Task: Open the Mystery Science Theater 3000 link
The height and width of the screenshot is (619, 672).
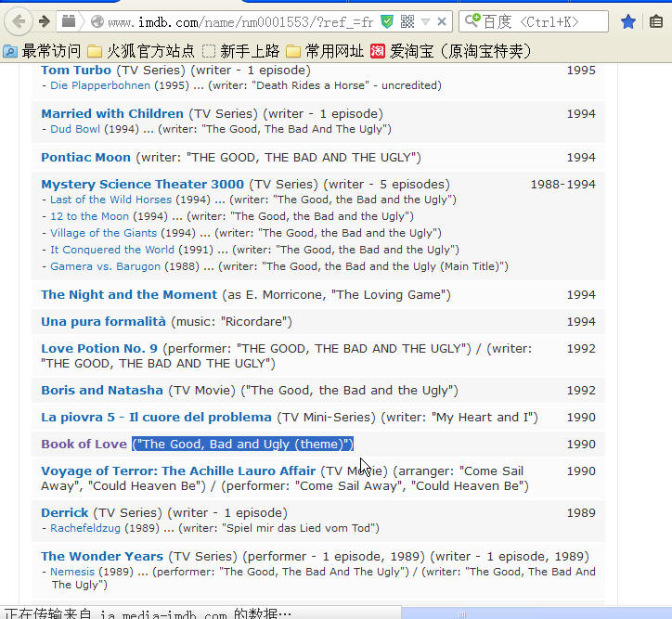Action: (x=142, y=184)
